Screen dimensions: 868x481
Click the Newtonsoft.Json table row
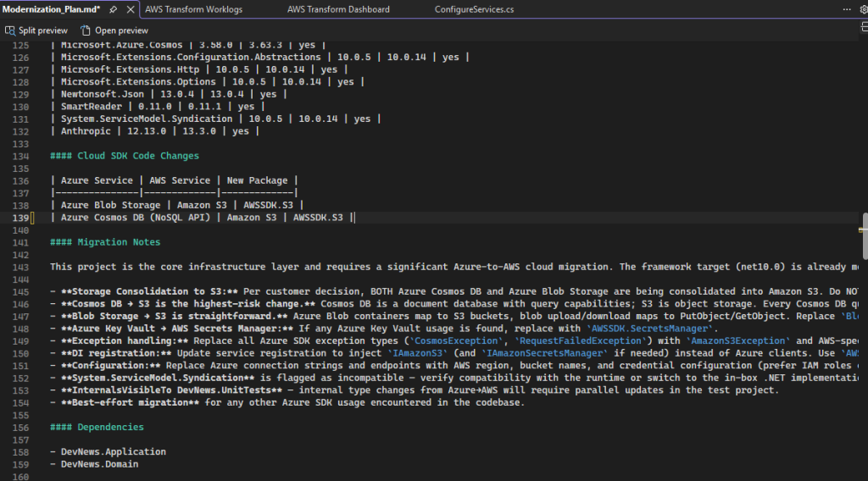169,94
